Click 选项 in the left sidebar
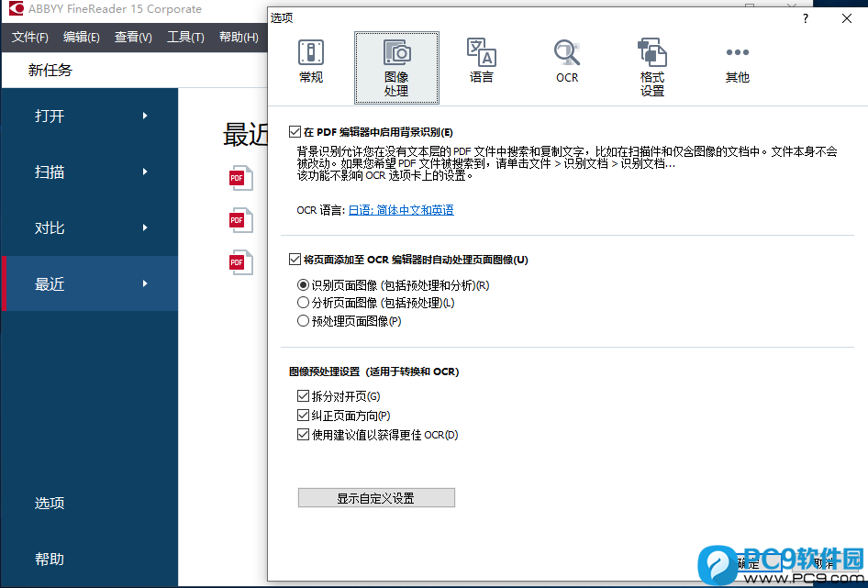868x588 pixels. 50,503
